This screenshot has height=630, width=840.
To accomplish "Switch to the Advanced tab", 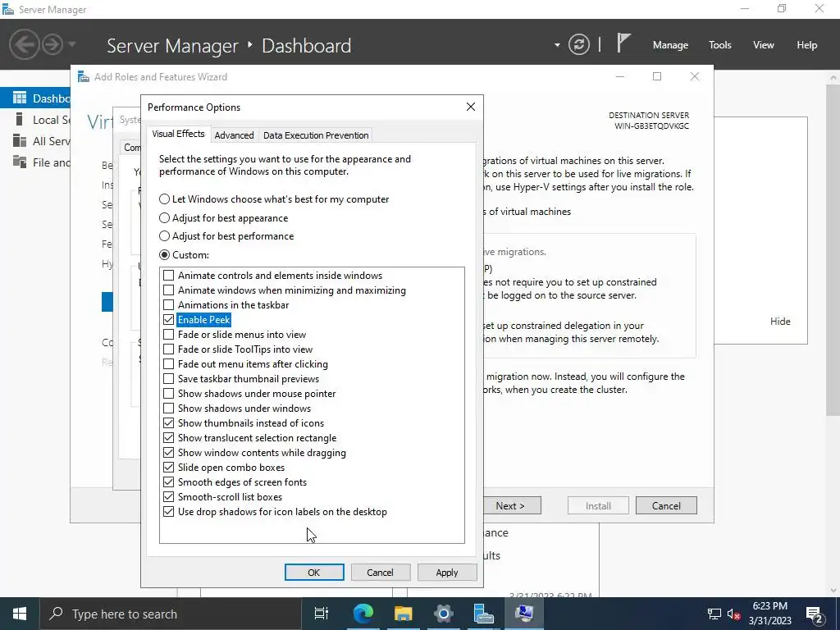I will [x=234, y=135].
